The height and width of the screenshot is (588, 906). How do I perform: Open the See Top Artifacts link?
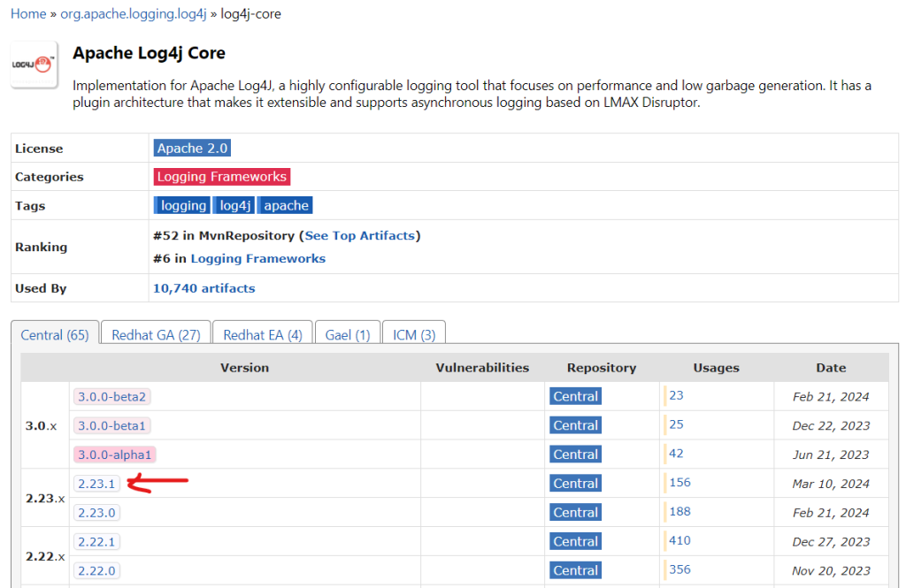(x=360, y=235)
